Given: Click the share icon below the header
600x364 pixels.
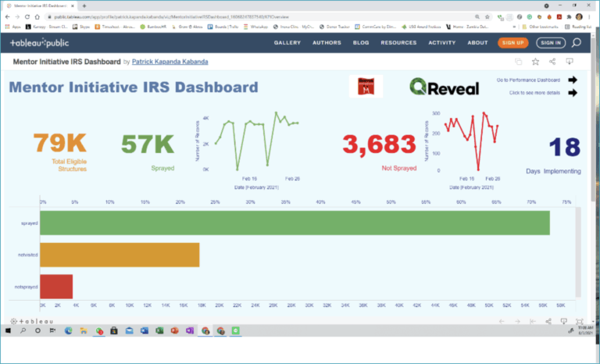Looking at the screenshot, I should click(x=553, y=62).
